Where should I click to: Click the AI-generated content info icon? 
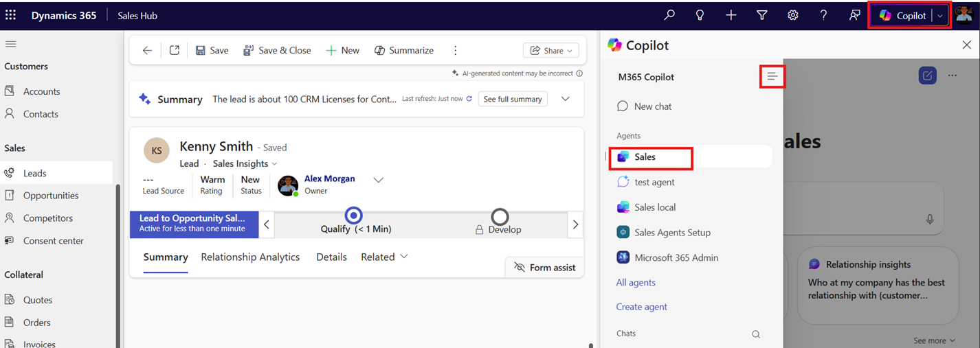[x=579, y=73]
